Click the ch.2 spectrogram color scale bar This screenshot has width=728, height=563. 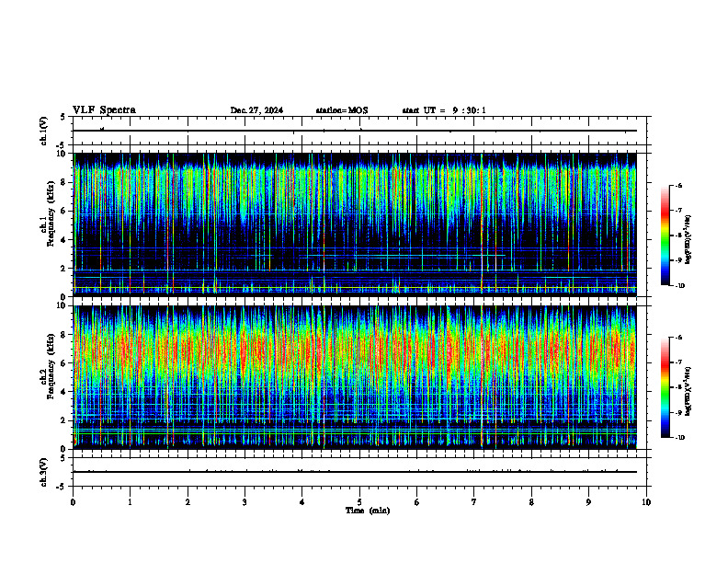[x=665, y=387]
